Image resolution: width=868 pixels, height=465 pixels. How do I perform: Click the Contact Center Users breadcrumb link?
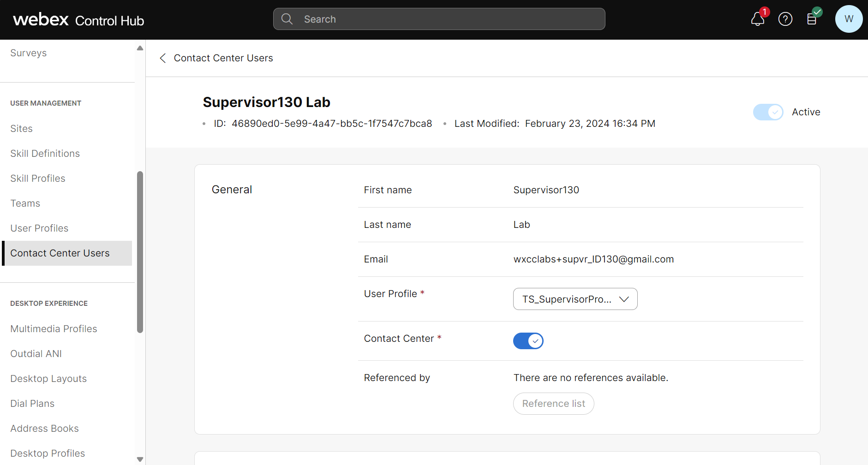tap(223, 58)
